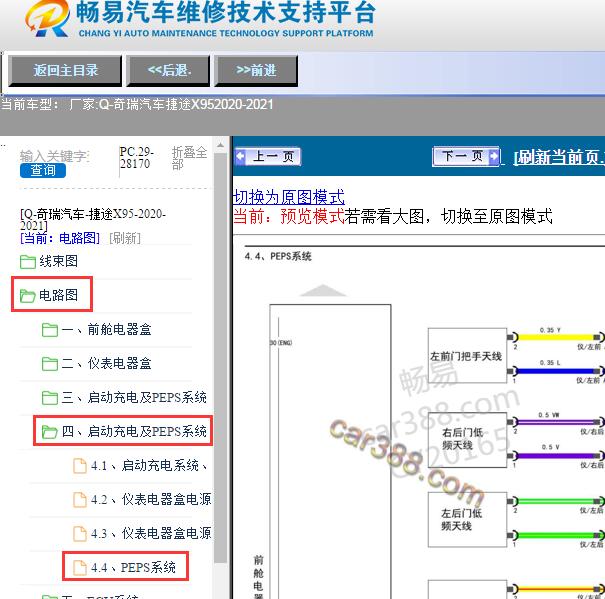Click folder icon of 一、前舱电器盒

(50, 330)
